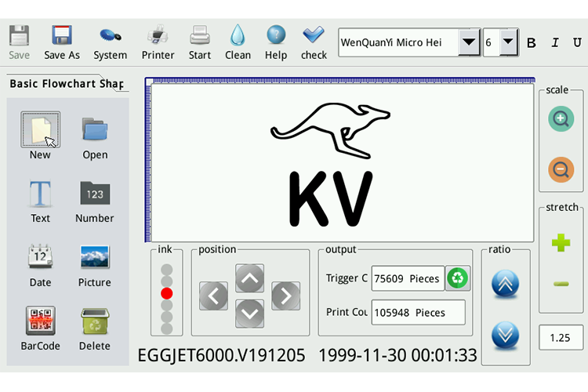Delete the selected object
The image size is (588, 392).
pyautogui.click(x=95, y=321)
